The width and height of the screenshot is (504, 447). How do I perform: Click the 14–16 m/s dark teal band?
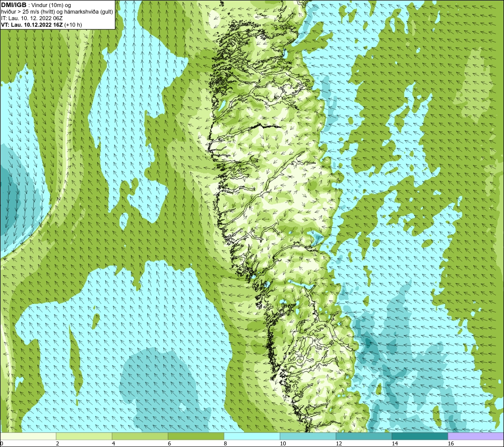[x=419, y=436]
